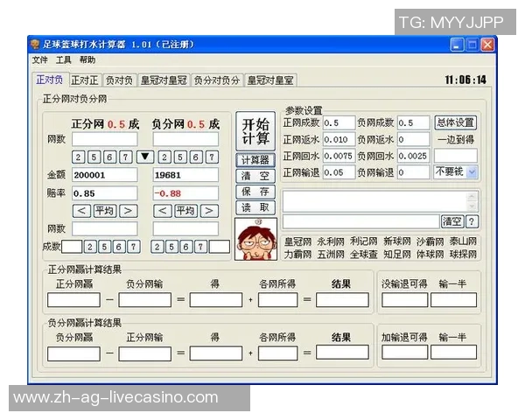Click the 负分网 top 网数 input field

click(185, 138)
